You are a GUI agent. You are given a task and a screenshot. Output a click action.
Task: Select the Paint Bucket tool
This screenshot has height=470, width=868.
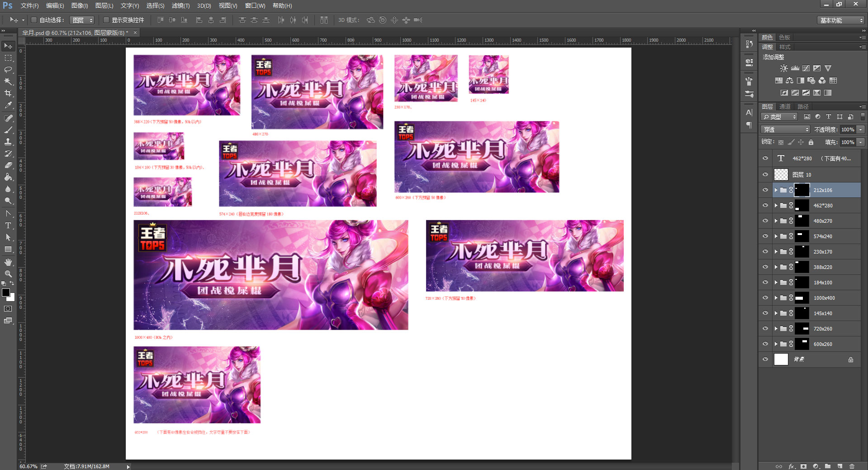point(8,177)
